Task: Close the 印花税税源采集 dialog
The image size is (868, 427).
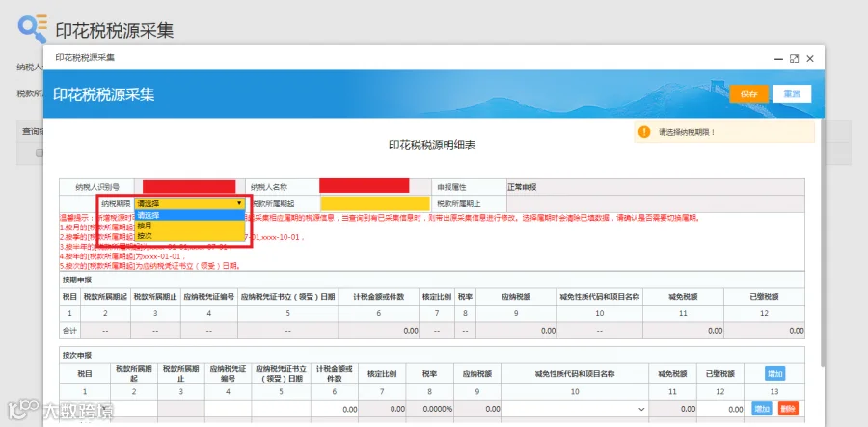Action: point(810,58)
